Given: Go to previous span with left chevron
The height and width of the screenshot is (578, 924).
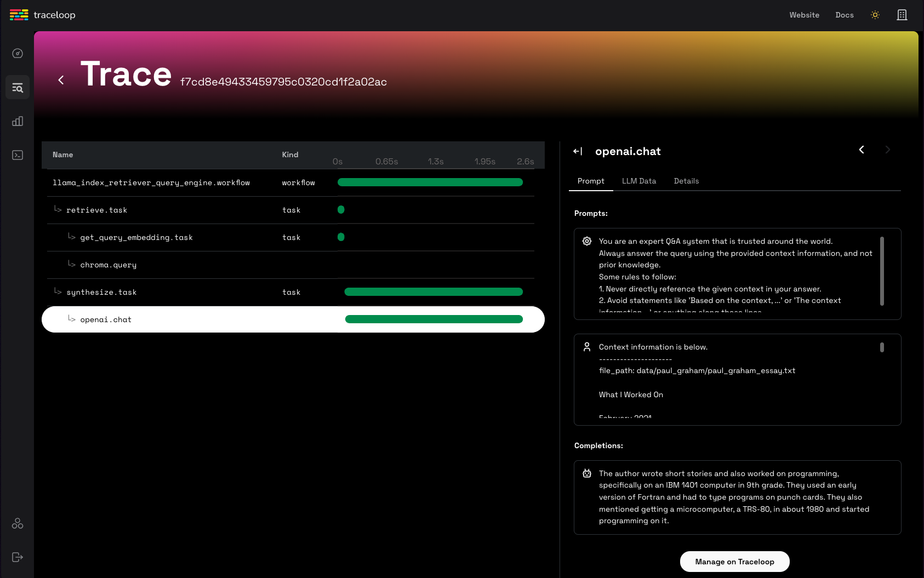Looking at the screenshot, I should click(862, 150).
